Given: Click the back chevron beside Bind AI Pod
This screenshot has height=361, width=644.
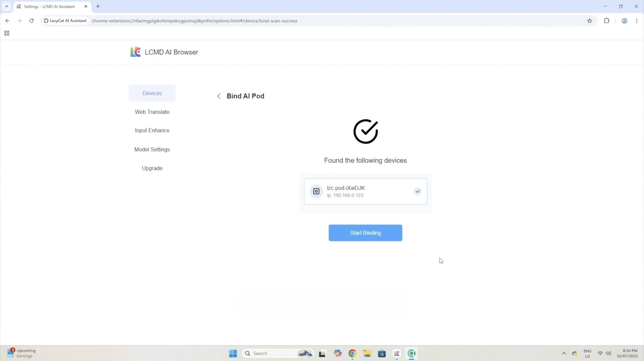Looking at the screenshot, I should [x=219, y=96].
